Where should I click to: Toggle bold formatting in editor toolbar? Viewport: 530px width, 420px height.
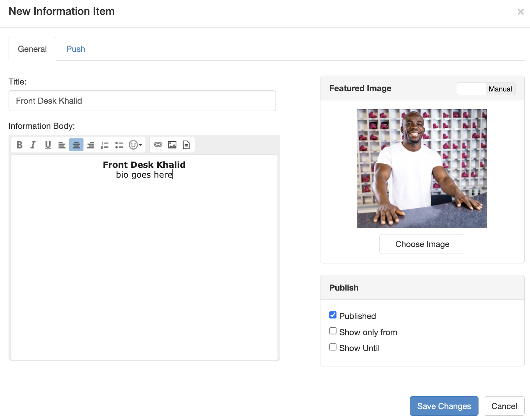click(x=19, y=145)
